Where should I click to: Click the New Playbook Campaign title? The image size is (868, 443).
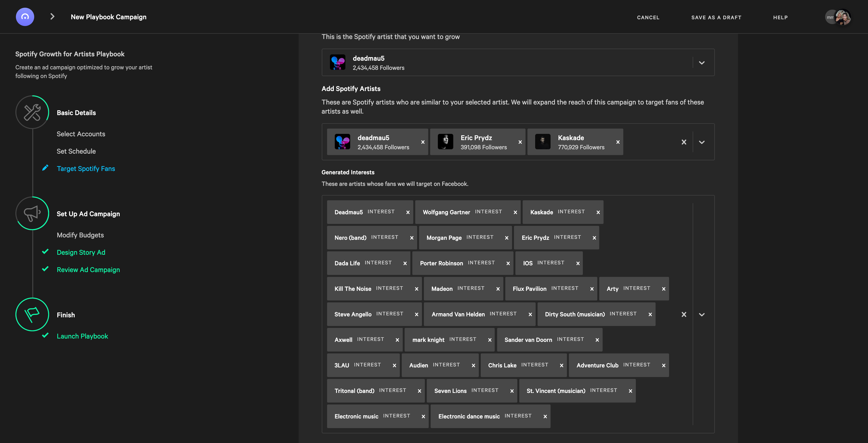tap(108, 17)
